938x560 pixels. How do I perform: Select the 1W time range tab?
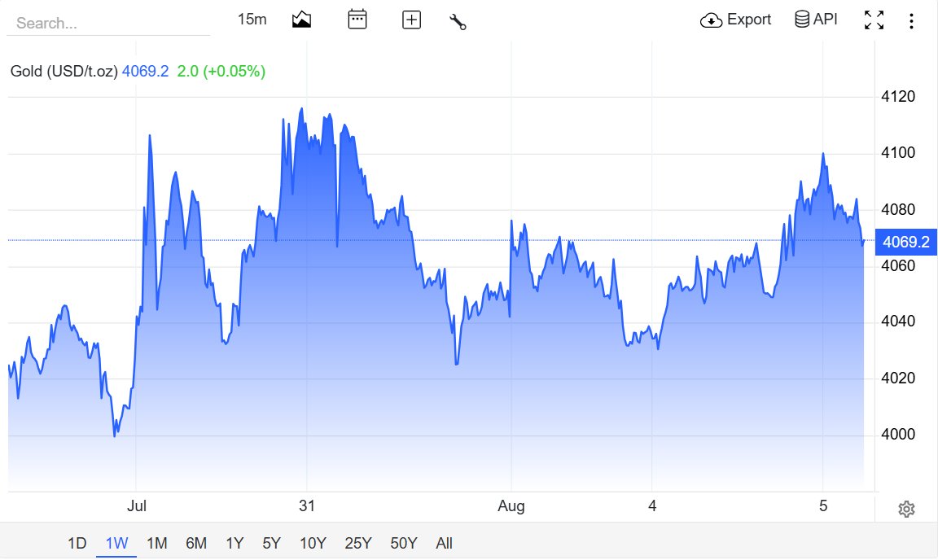point(116,543)
